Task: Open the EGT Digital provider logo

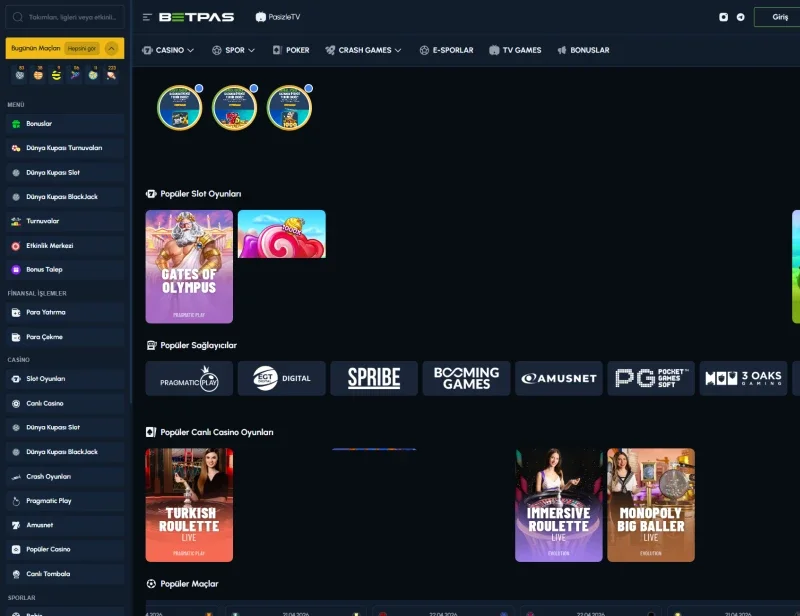Action: [282, 378]
